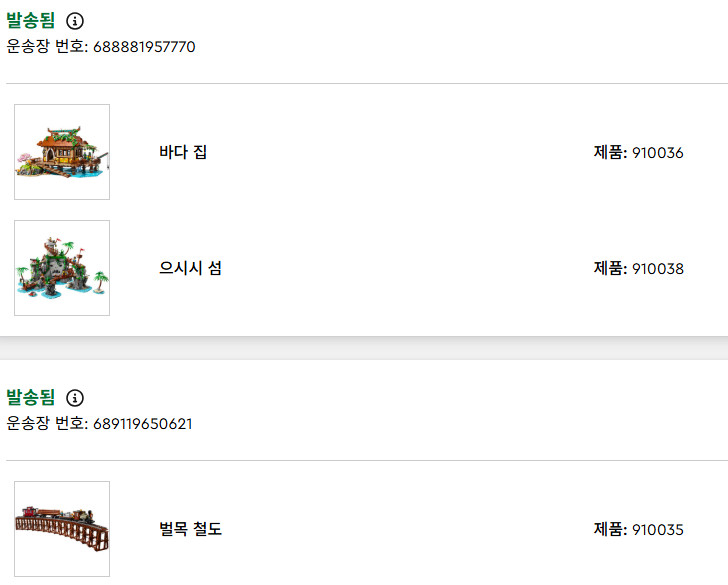Screen dimensions: 728x585
Task: Click product number 910035
Action: tap(658, 530)
